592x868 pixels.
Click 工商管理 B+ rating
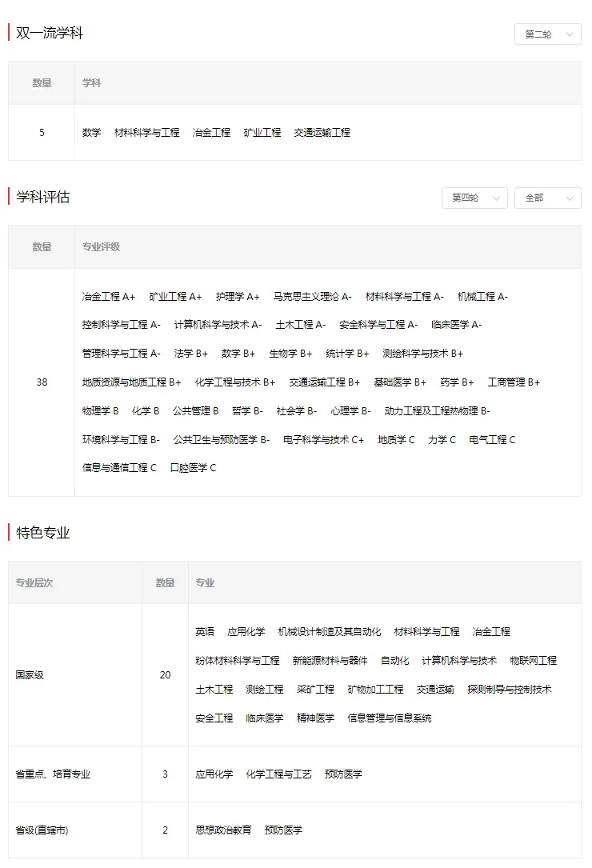coord(514,382)
